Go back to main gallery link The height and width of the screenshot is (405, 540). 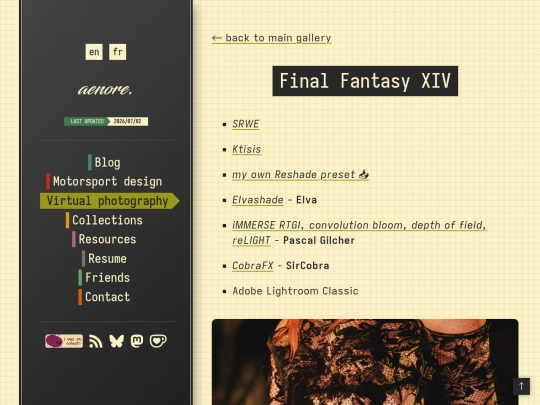point(271,38)
